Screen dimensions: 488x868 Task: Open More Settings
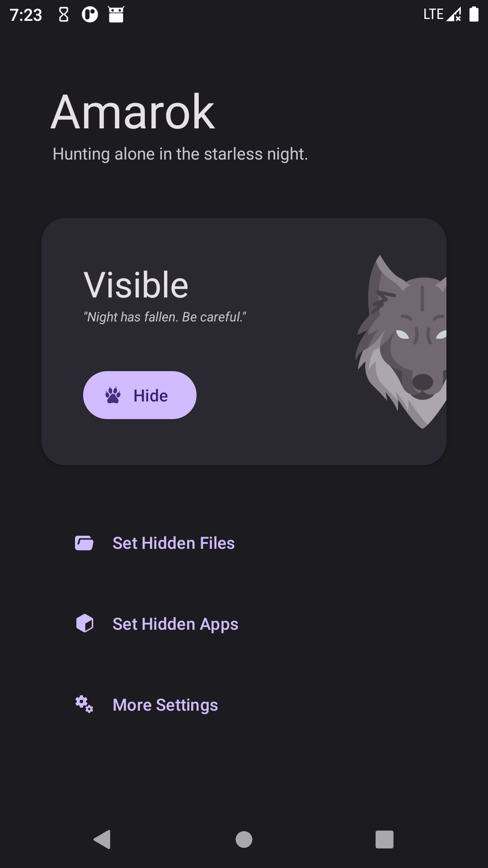pos(146,705)
